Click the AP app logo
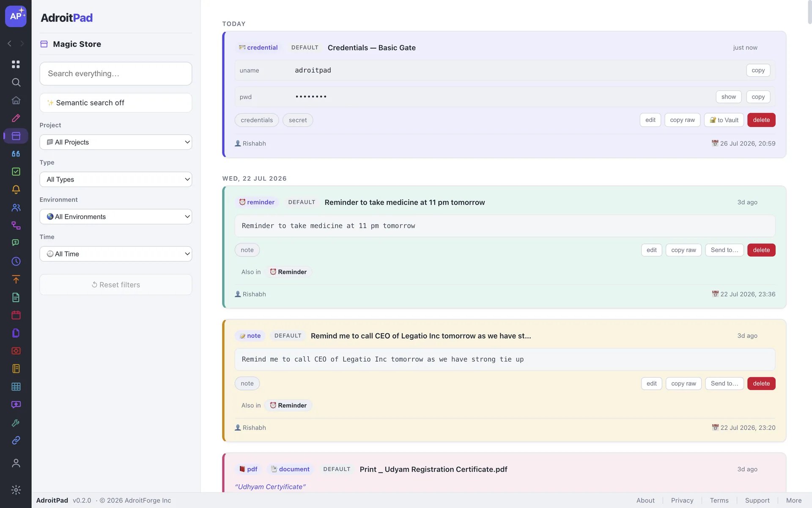 click(x=16, y=16)
